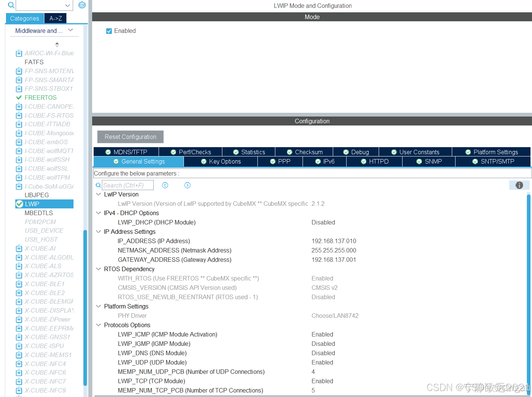Click the sort arrows above middleware list
The width and height of the screenshot is (532, 397).
point(57,44)
